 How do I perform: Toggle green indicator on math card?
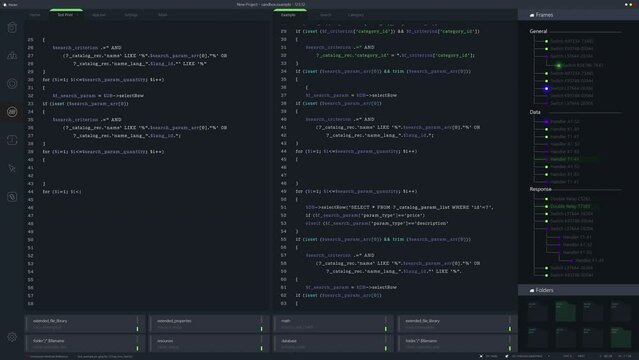(386, 329)
